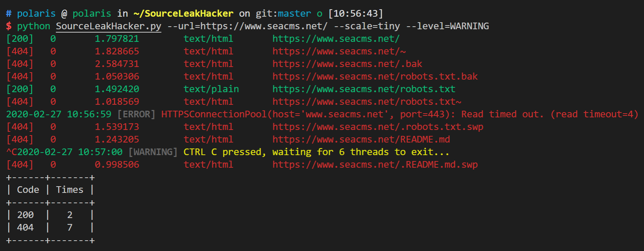
Task: Click the response time 2.584731 value
Action: tap(117, 64)
